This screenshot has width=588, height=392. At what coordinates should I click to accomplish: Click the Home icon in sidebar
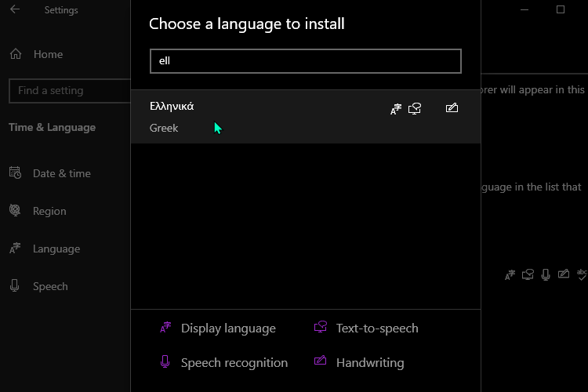click(x=16, y=54)
